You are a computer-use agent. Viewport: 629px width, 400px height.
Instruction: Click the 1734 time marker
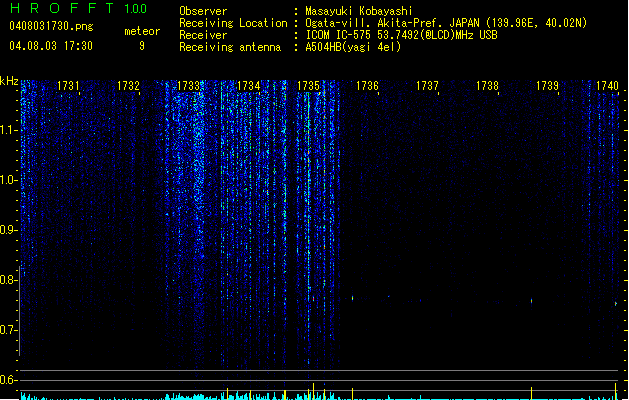click(248, 86)
